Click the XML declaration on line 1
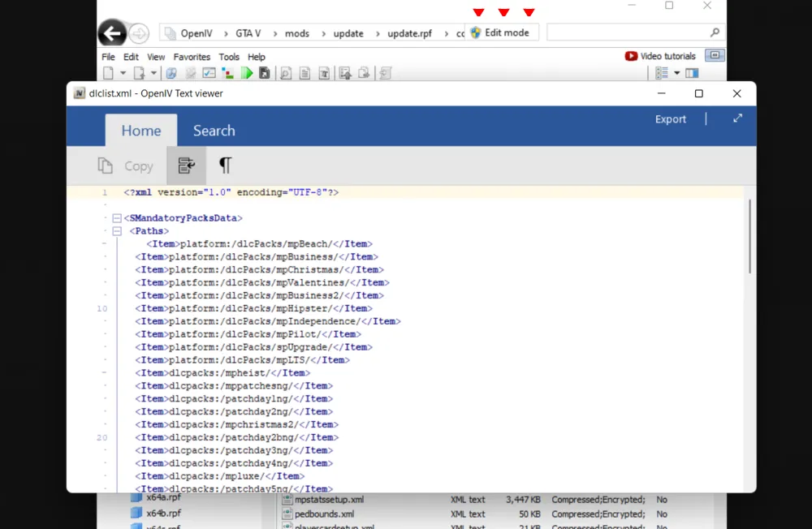 231,192
